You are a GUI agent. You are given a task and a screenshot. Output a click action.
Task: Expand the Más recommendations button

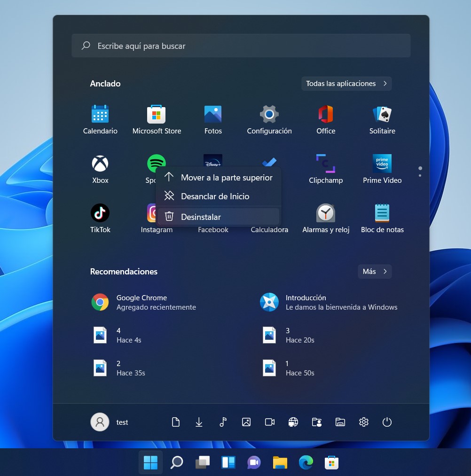coord(374,272)
